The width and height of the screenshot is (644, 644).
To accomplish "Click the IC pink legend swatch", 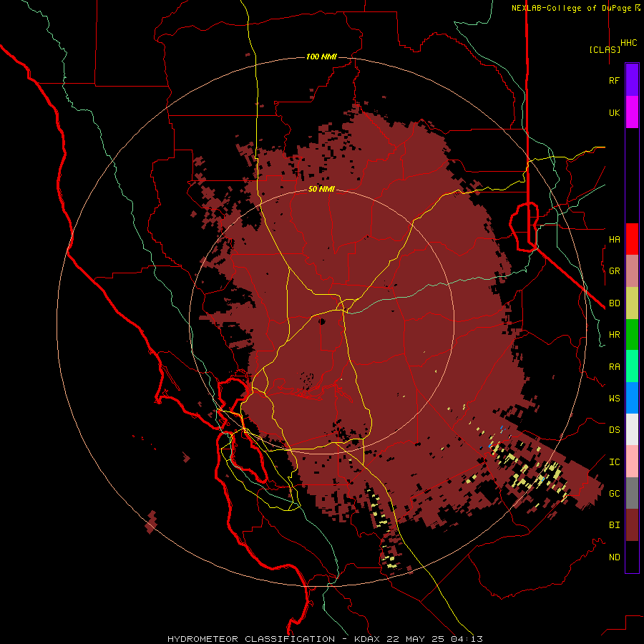I will 632,462.
